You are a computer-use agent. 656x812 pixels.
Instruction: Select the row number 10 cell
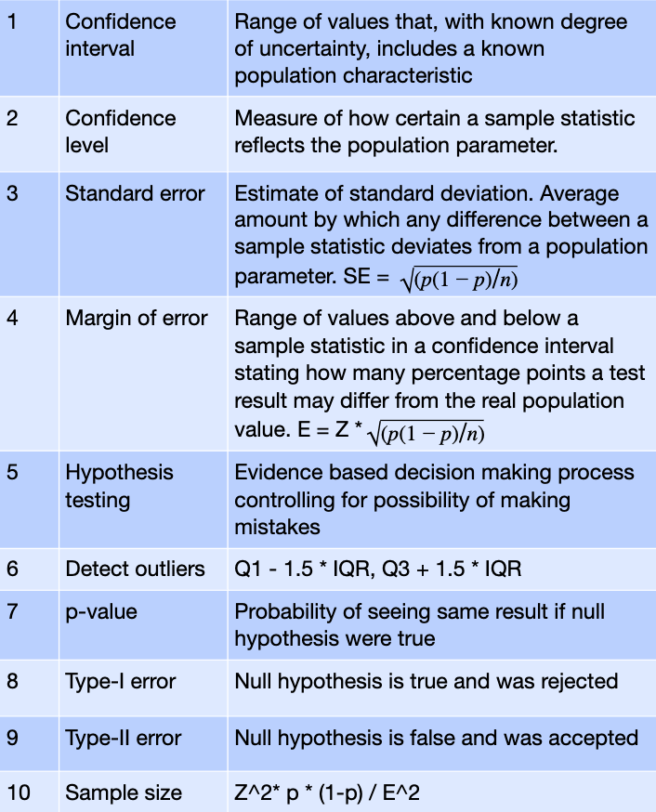click(29, 792)
